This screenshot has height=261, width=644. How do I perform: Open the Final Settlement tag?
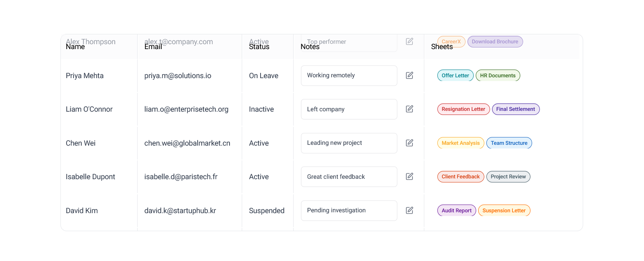[516, 109]
